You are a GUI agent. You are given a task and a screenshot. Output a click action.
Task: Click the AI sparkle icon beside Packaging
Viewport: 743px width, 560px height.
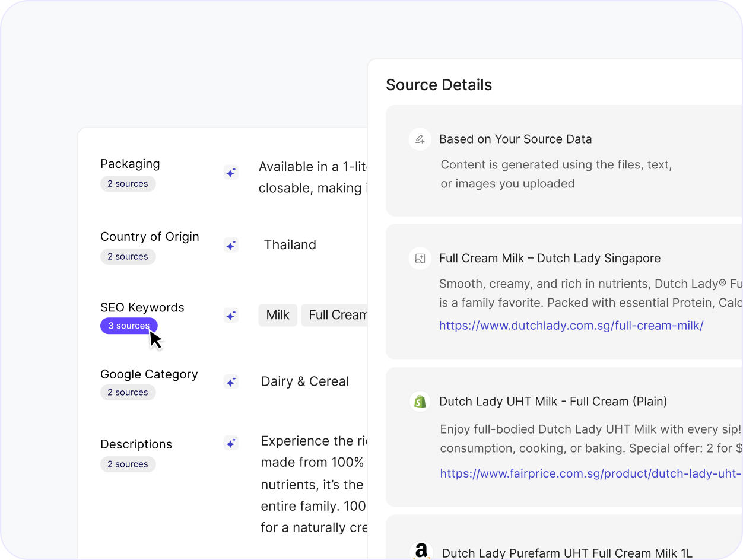point(231,173)
